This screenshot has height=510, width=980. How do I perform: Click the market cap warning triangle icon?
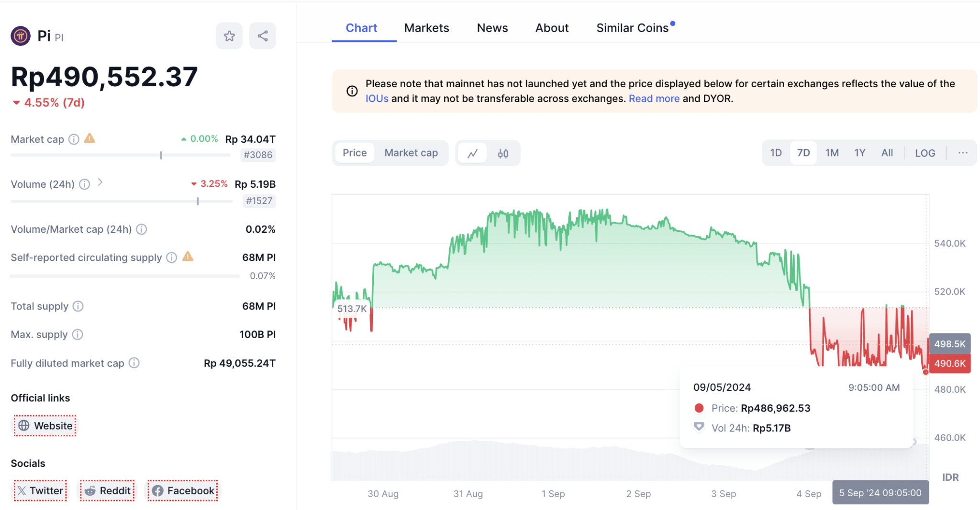point(89,139)
